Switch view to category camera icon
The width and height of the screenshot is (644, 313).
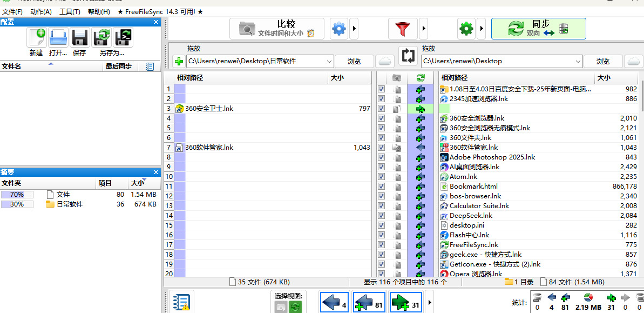[281, 307]
